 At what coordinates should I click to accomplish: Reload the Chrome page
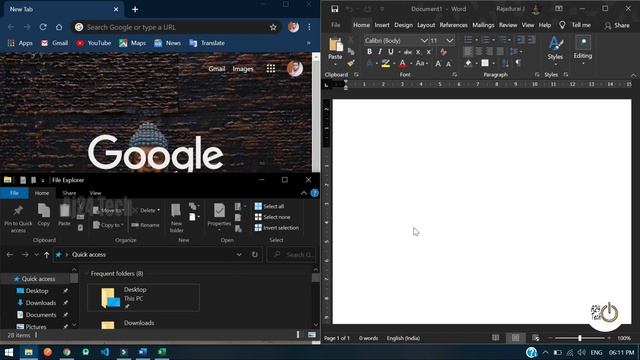tap(43, 27)
